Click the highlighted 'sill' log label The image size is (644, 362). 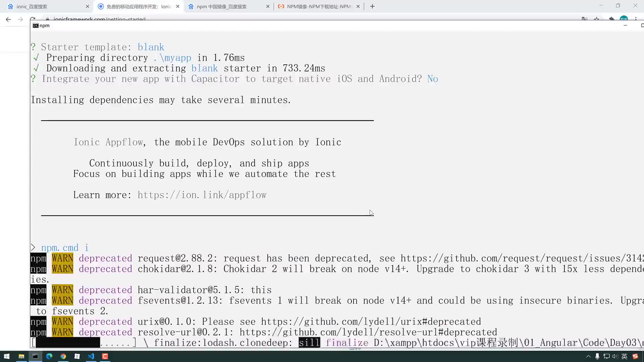(x=309, y=343)
